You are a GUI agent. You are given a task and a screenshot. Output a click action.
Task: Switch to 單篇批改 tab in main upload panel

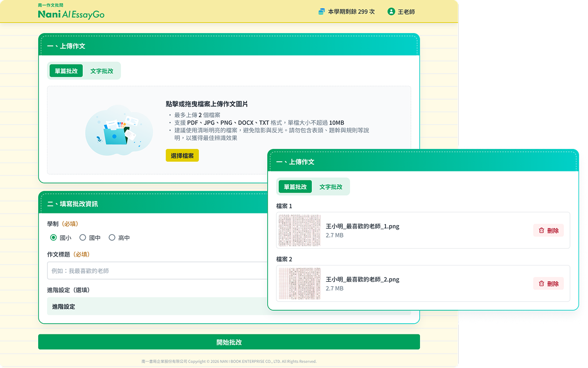coord(66,71)
